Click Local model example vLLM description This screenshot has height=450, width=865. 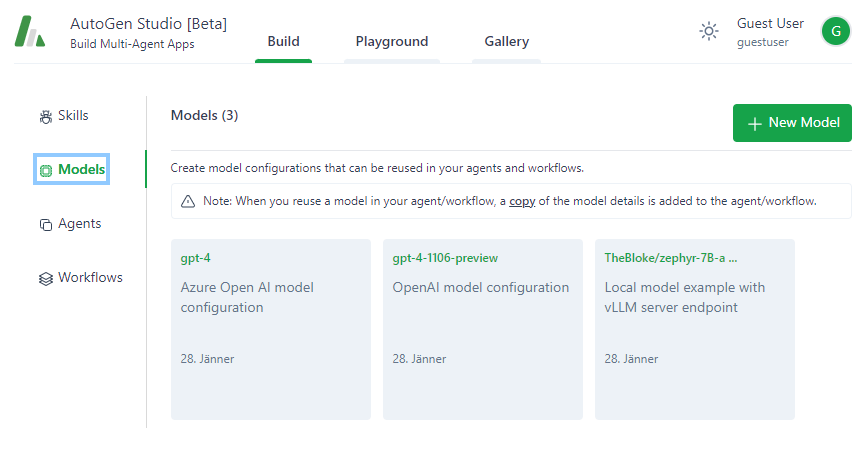tap(684, 297)
